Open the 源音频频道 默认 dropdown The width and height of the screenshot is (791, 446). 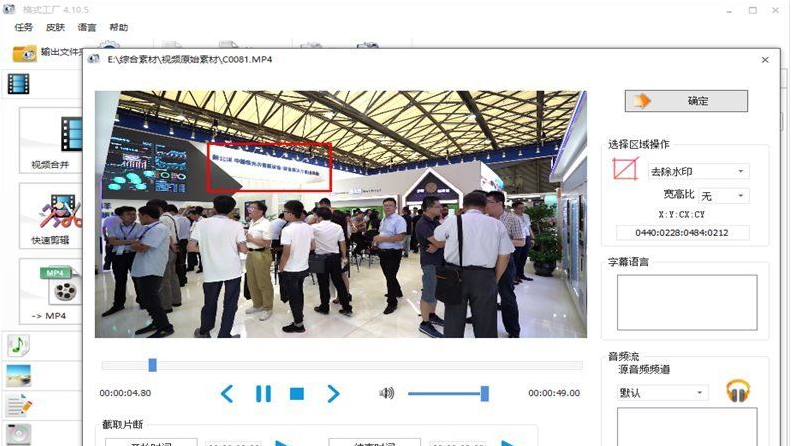(661, 393)
